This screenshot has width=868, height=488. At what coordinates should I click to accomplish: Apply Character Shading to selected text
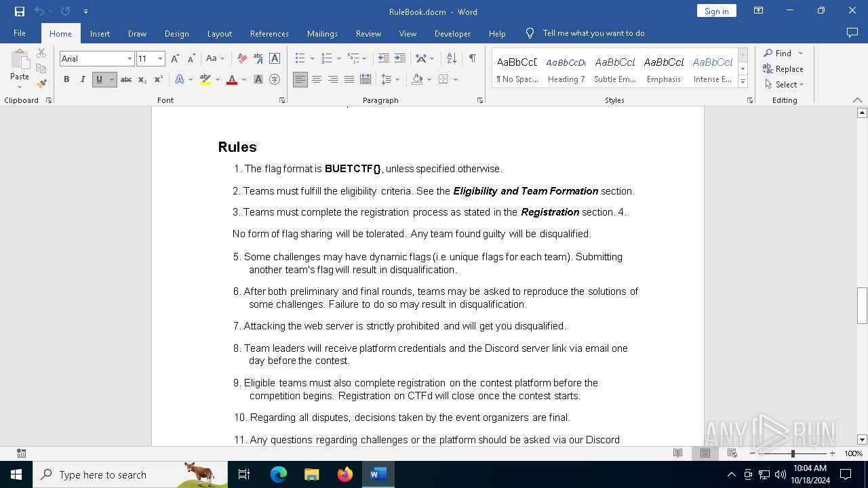click(258, 79)
